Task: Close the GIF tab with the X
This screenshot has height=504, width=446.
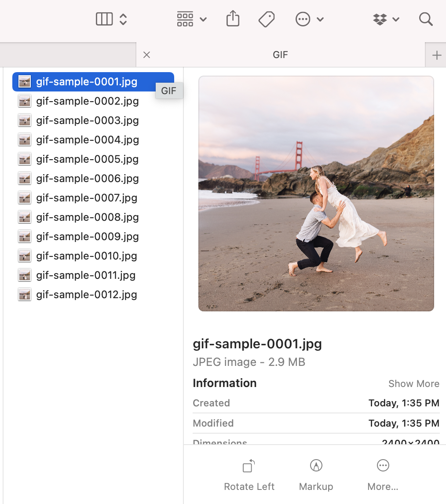Action: pyautogui.click(x=146, y=55)
